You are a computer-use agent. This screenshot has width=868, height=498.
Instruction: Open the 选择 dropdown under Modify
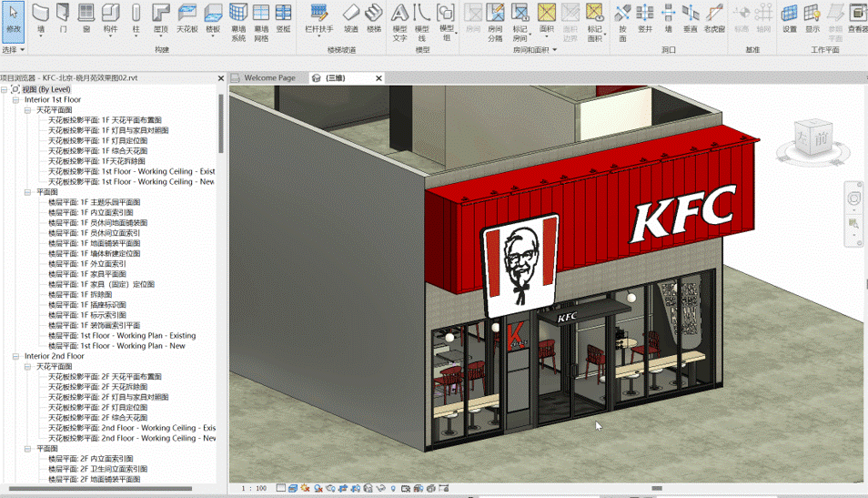click(13, 50)
